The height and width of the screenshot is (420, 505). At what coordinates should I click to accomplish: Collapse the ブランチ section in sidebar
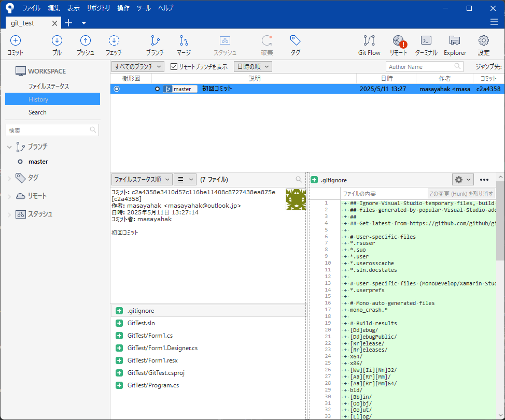tap(9, 147)
